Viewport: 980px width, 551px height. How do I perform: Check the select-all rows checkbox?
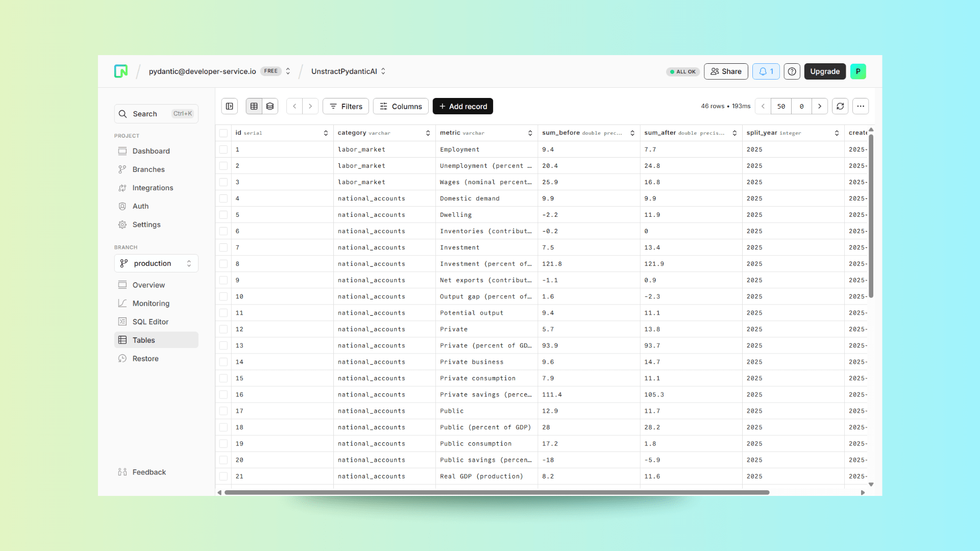(224, 133)
